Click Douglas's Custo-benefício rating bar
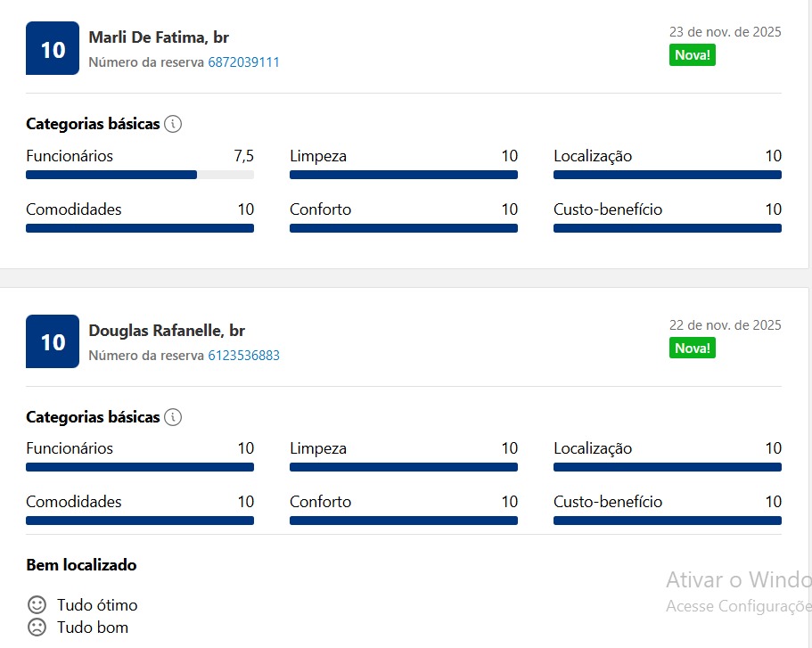812x648 pixels. point(667,521)
